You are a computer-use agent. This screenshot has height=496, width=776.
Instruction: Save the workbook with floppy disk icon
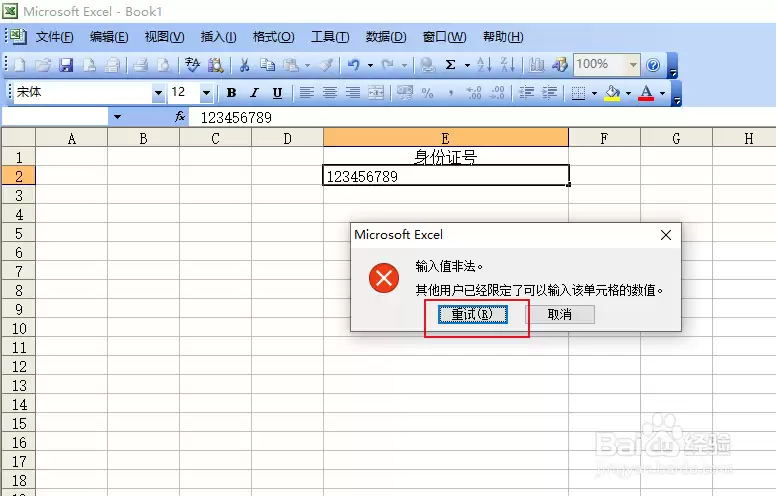pos(66,65)
